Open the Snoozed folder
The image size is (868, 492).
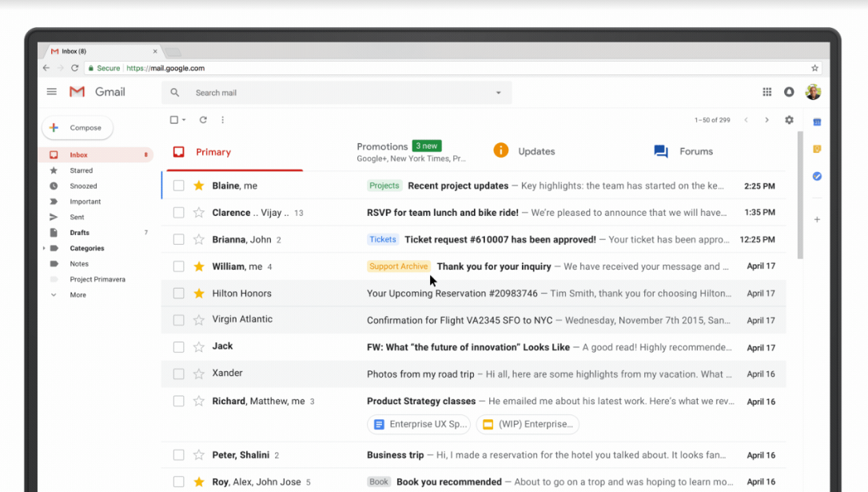pyautogui.click(x=83, y=186)
